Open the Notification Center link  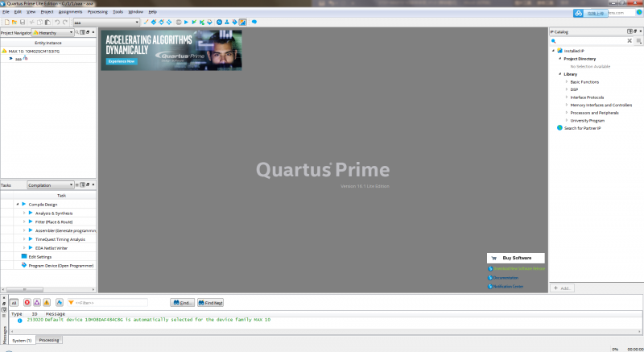(x=508, y=286)
